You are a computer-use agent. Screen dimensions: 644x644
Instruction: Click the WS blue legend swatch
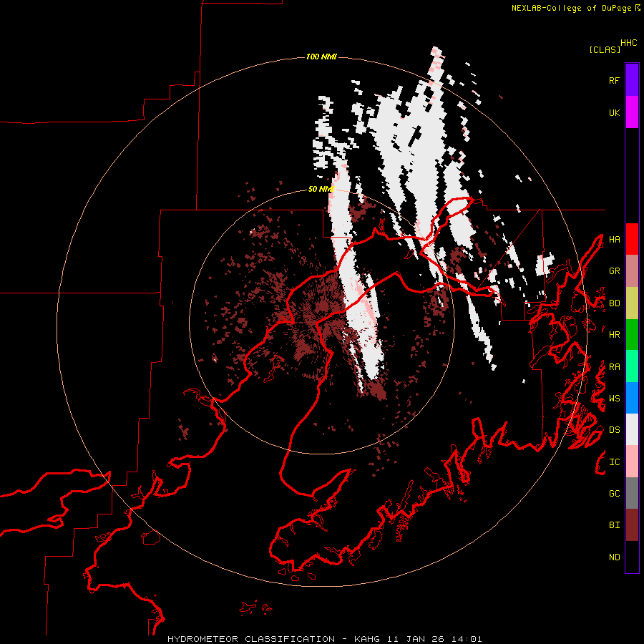pyautogui.click(x=632, y=398)
